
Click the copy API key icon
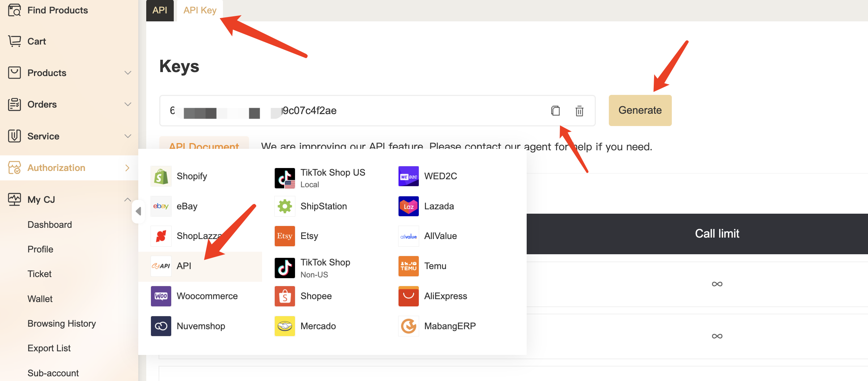[555, 110]
